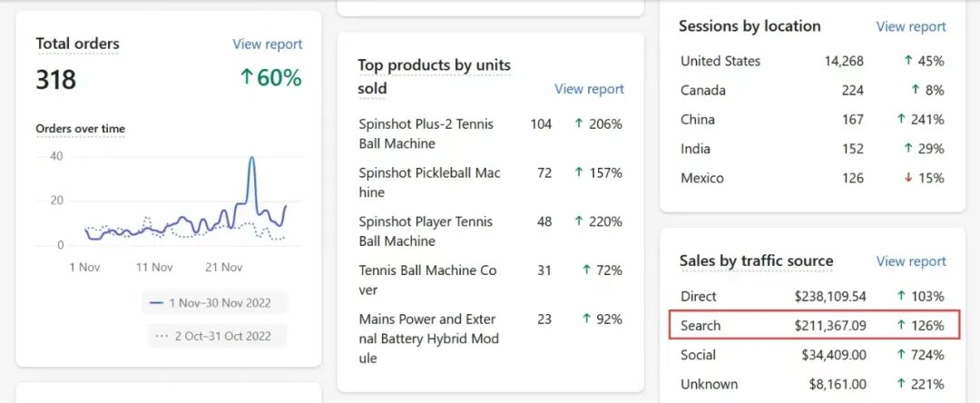
Task: Select 1 Nov–30 Nov 2022 legend item
Action: 214,302
